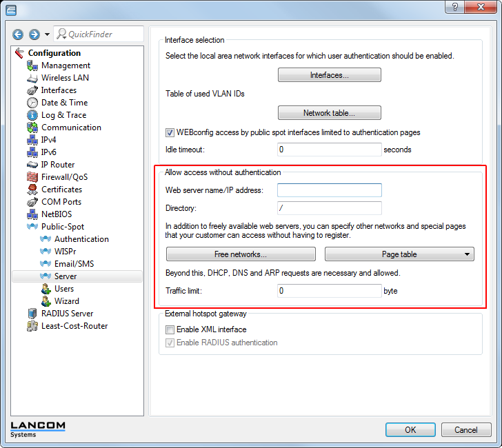Click the Certificates icon
This screenshot has width=502, height=448.
(32, 190)
